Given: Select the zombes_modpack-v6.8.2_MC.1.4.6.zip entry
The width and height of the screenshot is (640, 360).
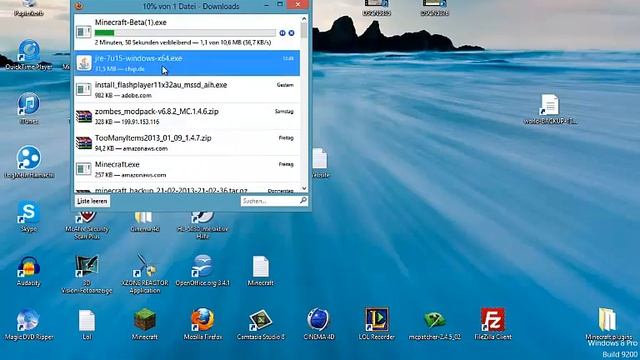Looking at the screenshot, I should 187,116.
